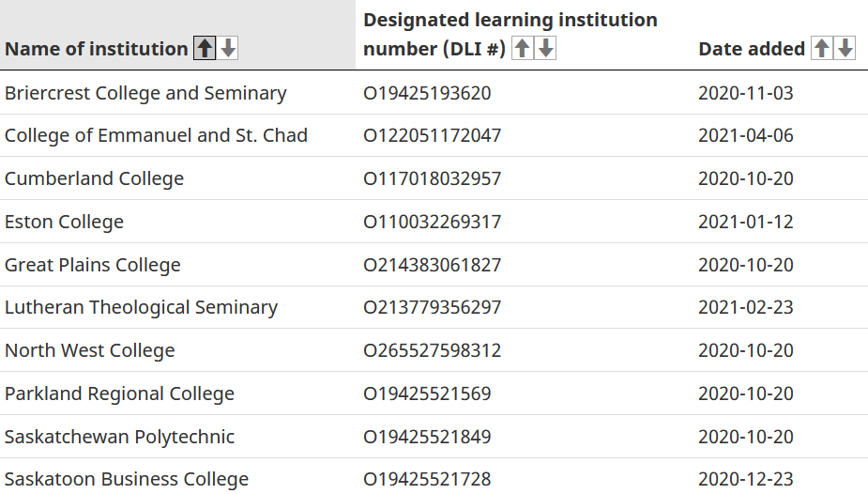Click Saskatoon Business College date 2020-12-23
The width and height of the screenshot is (868, 494).
click(x=745, y=479)
